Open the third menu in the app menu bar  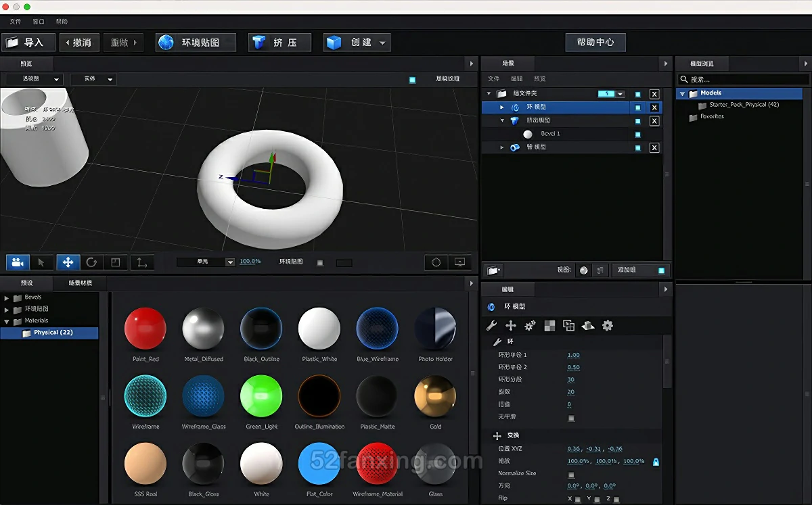[62, 22]
